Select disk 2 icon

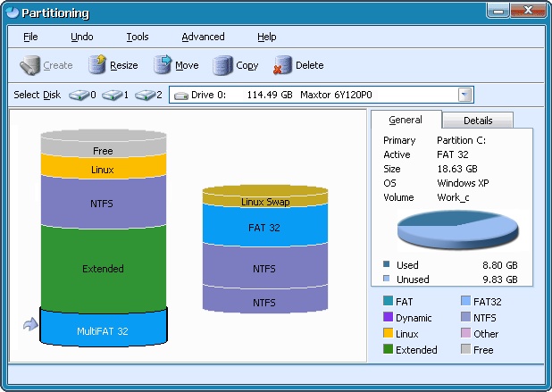pyautogui.click(x=145, y=95)
